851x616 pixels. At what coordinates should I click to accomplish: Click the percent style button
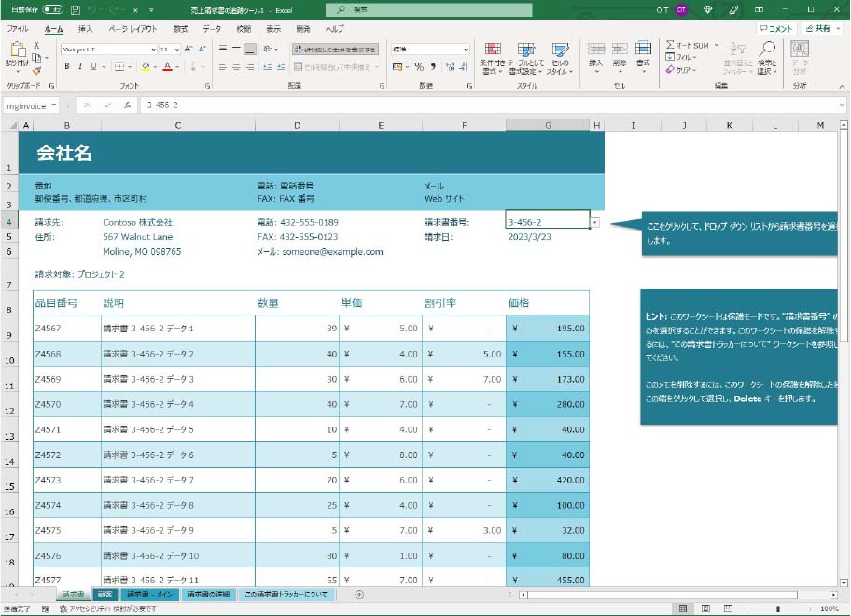coord(419,66)
